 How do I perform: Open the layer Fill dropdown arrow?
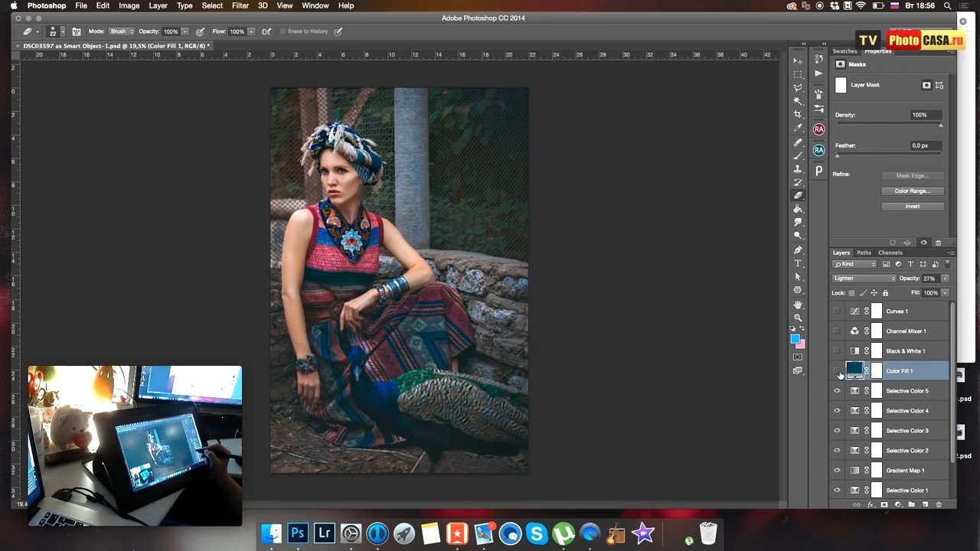(945, 293)
